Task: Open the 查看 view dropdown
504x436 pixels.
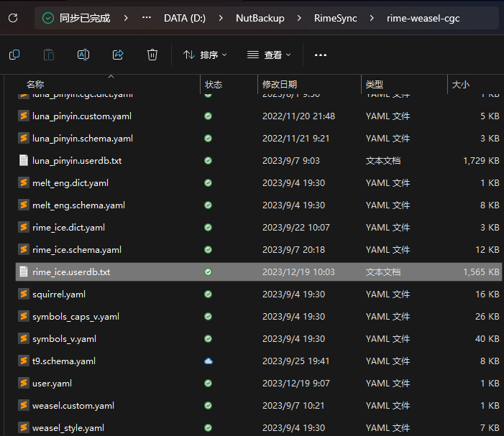Action: point(269,55)
